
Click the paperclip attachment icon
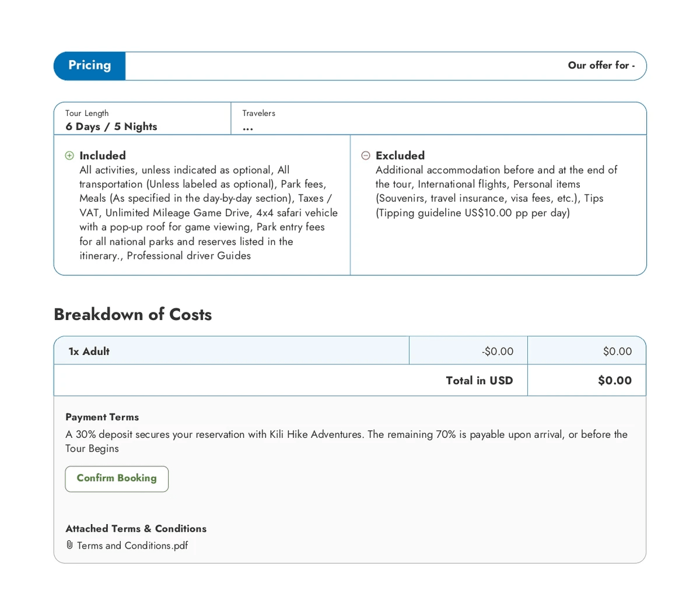pos(69,545)
